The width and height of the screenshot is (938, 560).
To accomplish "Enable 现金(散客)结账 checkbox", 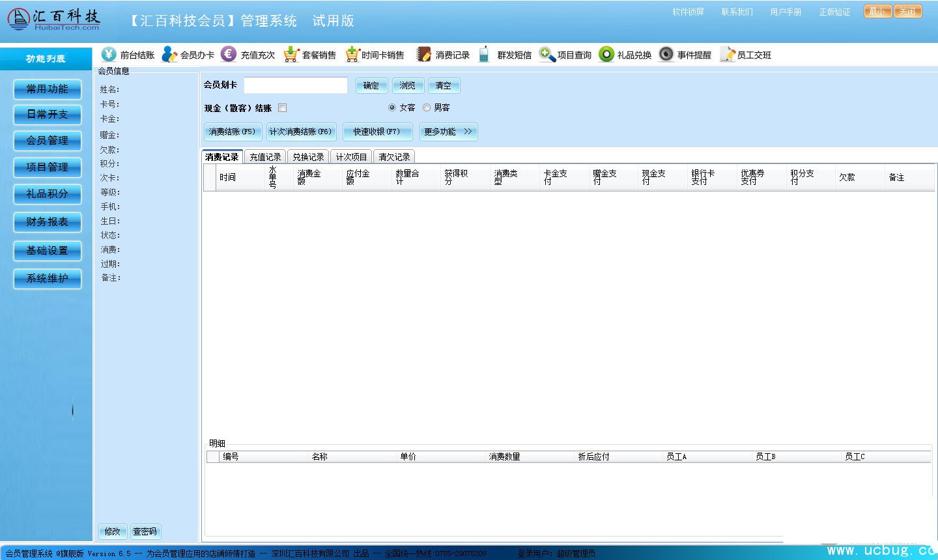I will tap(283, 108).
